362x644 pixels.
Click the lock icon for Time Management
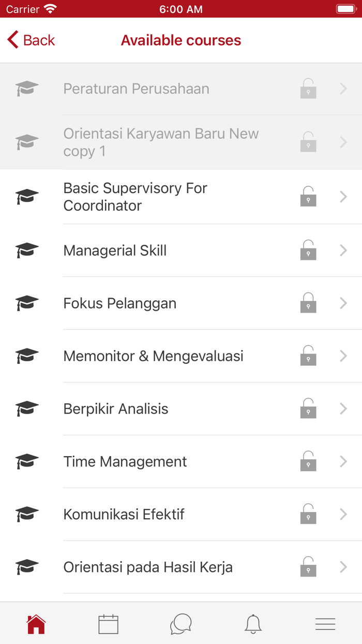pos(308,461)
